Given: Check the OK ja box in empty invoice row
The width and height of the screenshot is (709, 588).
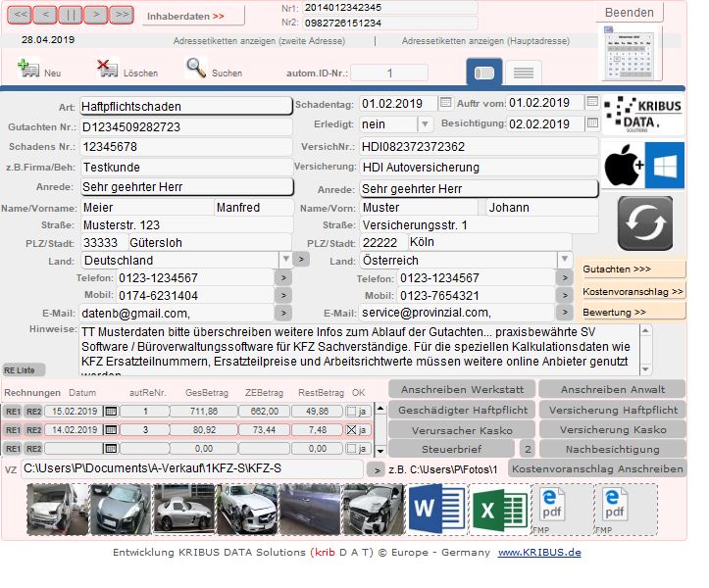Looking at the screenshot, I should (x=351, y=448).
